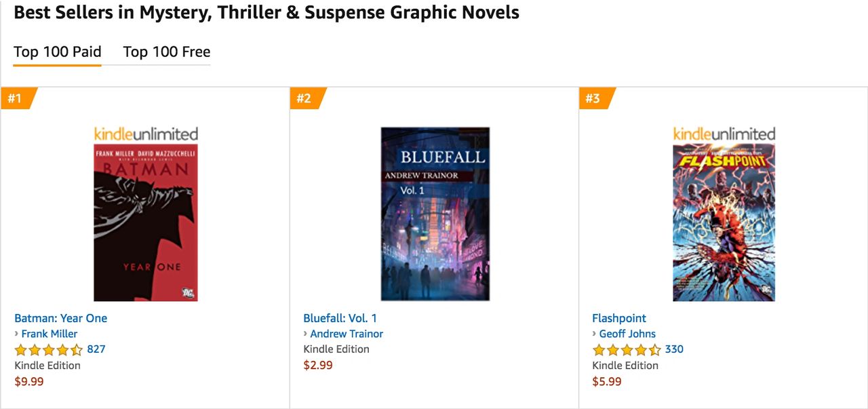The image size is (868, 409).
Task: Click Batman: Year One star rating
Action: (49, 350)
